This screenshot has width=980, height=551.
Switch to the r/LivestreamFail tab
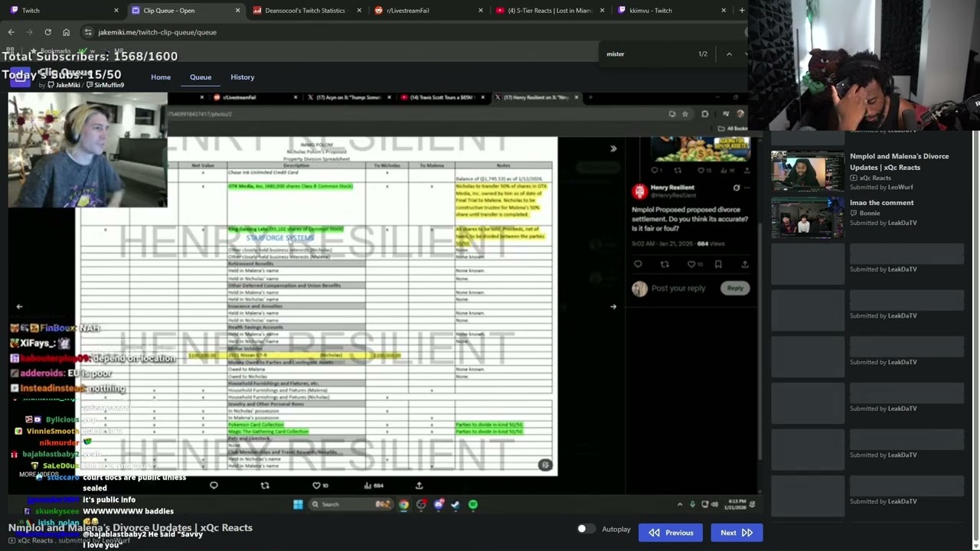tap(428, 10)
